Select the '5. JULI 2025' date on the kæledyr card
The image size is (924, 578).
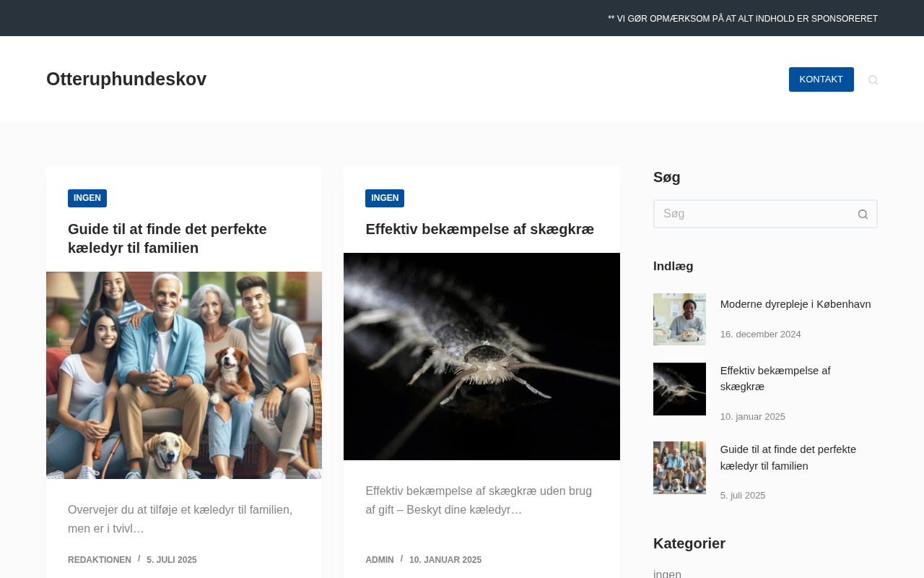tap(172, 560)
